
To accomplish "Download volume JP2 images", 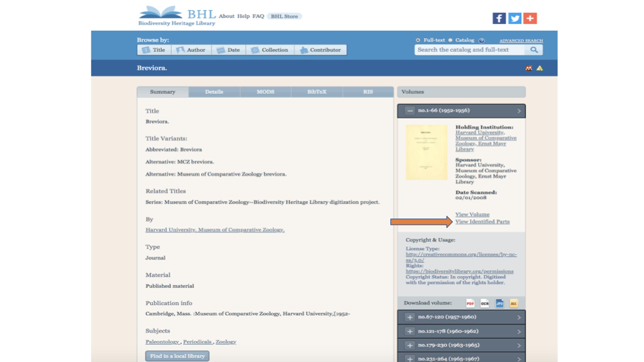I will coord(499,303).
